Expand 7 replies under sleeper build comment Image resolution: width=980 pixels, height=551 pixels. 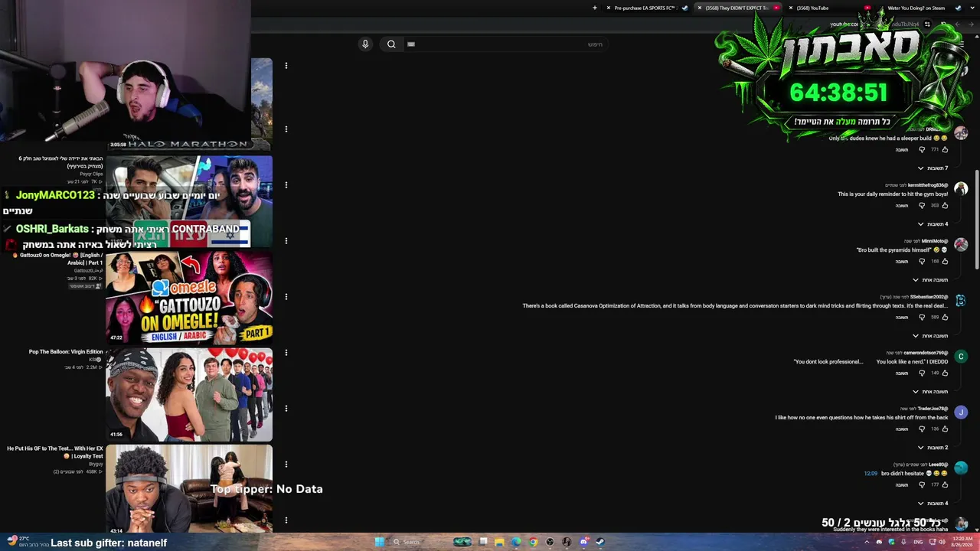tap(933, 168)
